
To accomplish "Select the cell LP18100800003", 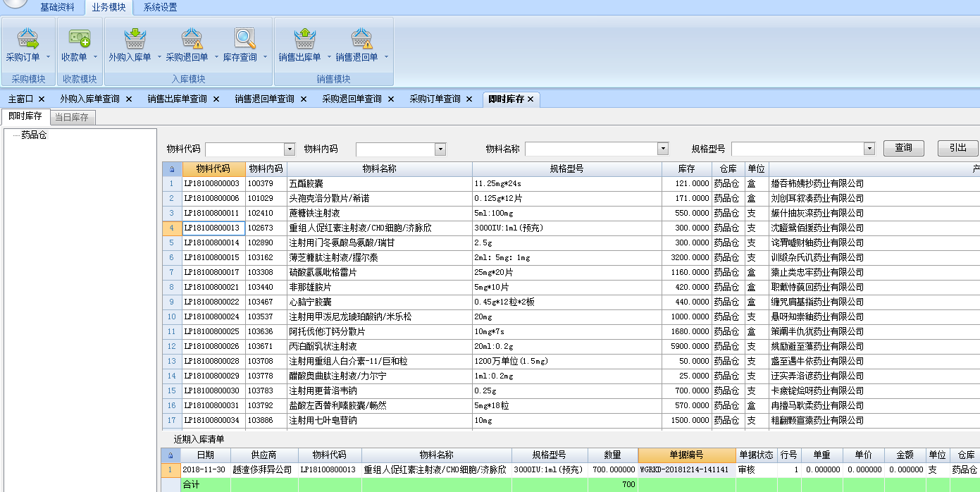I will (214, 184).
